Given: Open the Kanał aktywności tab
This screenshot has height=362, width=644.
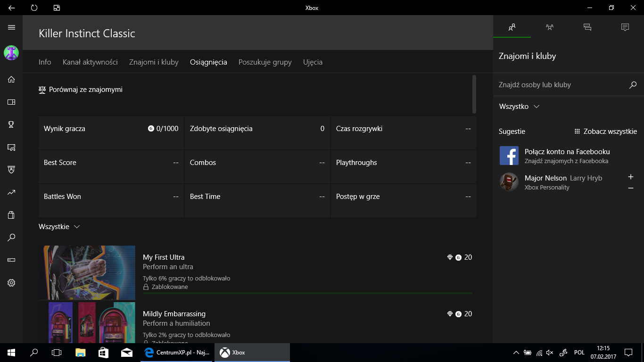Looking at the screenshot, I should pos(90,62).
